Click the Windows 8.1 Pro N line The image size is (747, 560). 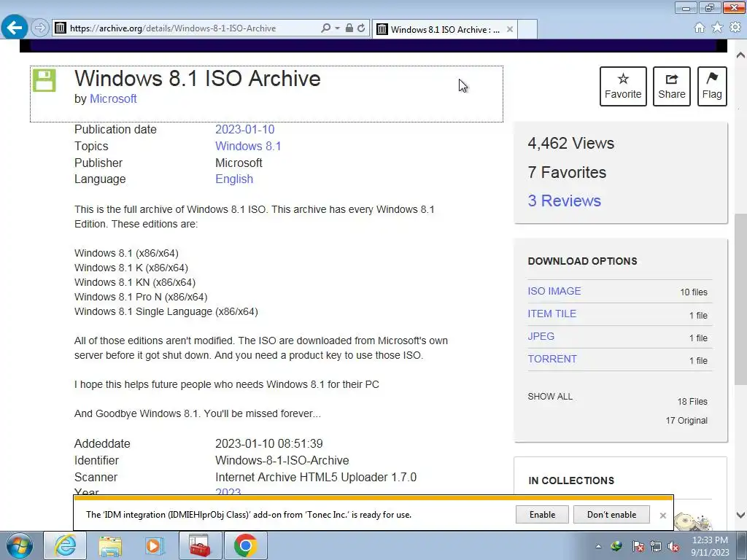tap(141, 297)
